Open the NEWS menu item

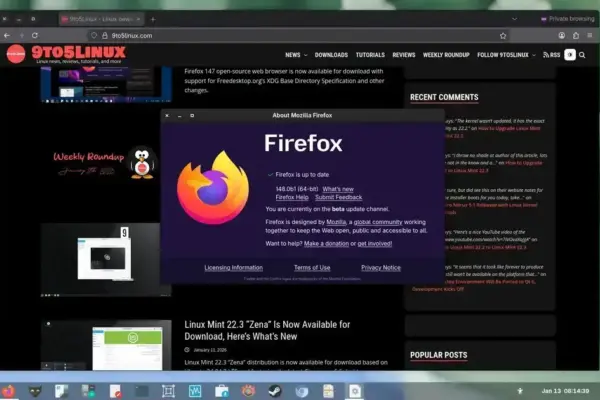click(293, 55)
